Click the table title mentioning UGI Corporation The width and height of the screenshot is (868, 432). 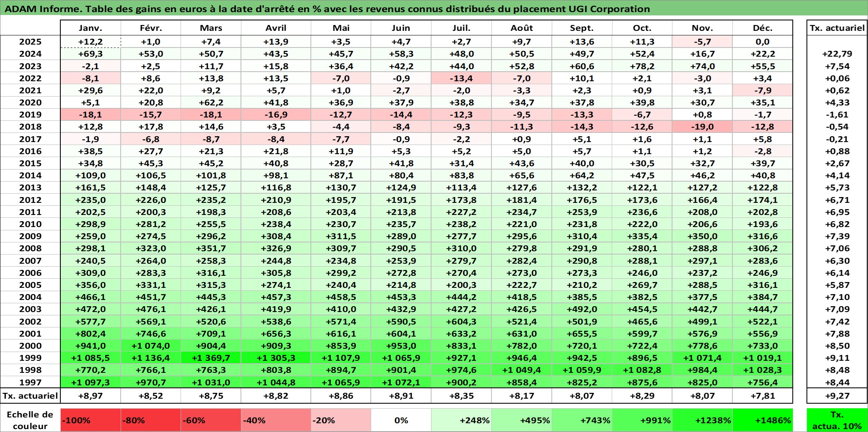pyautogui.click(x=327, y=9)
